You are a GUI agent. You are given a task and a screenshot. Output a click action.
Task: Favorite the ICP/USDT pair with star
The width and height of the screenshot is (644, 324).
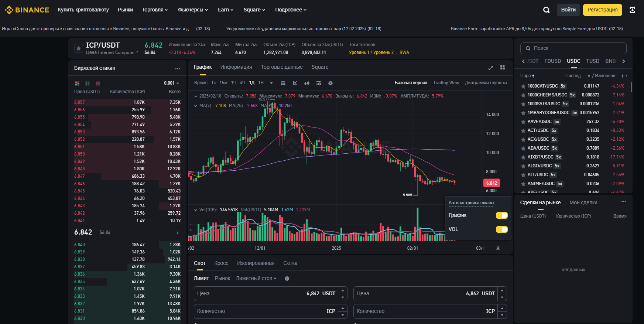(78, 48)
